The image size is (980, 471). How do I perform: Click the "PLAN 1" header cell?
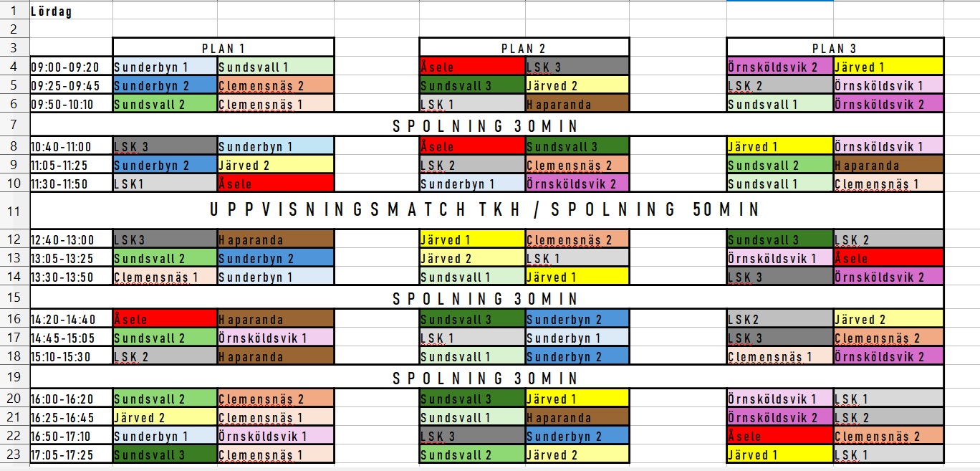pos(223,48)
